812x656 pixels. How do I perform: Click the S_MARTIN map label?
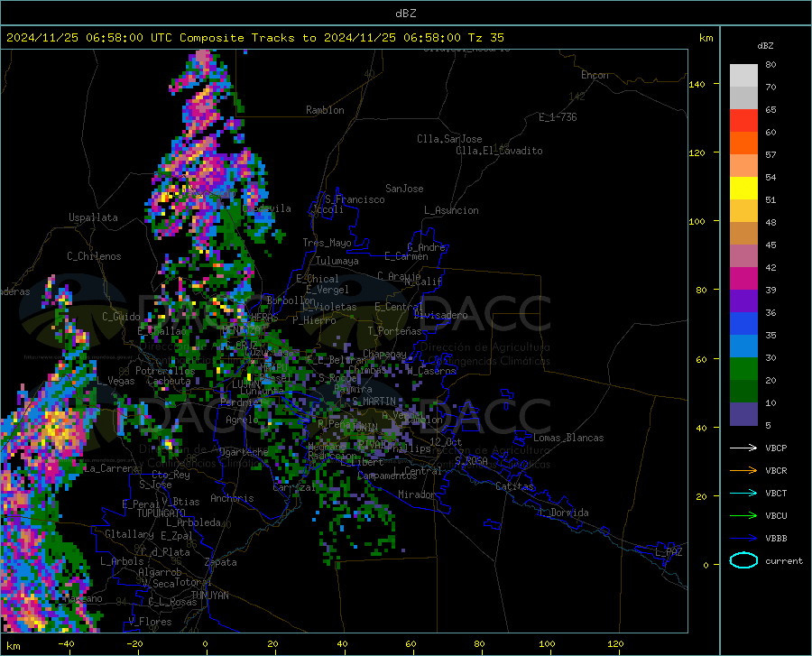[x=374, y=402]
